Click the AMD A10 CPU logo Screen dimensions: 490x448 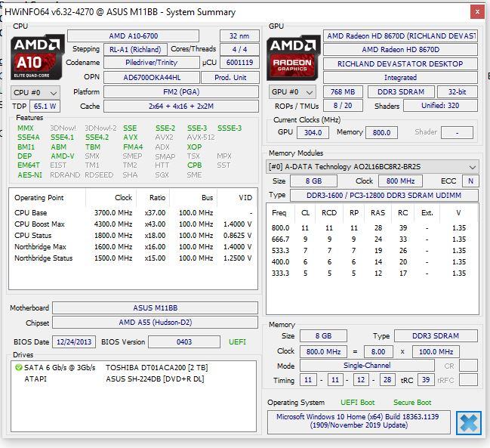[38, 57]
